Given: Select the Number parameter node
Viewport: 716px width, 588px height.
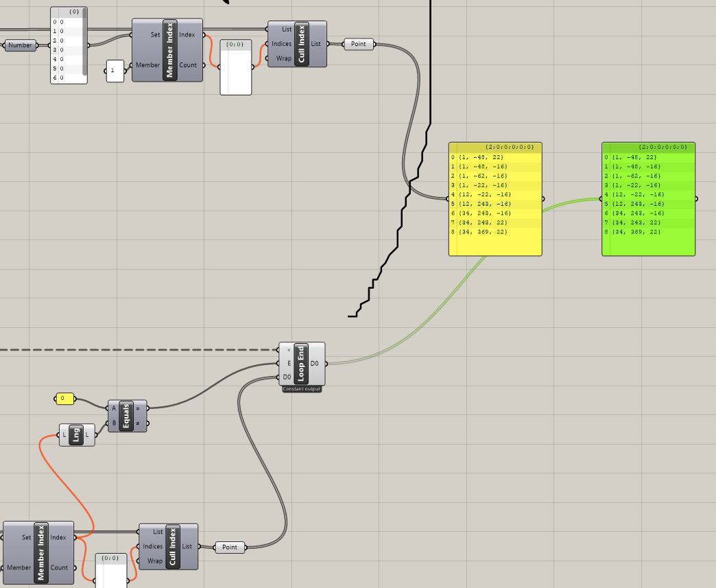Looking at the screenshot, I should (x=20, y=45).
